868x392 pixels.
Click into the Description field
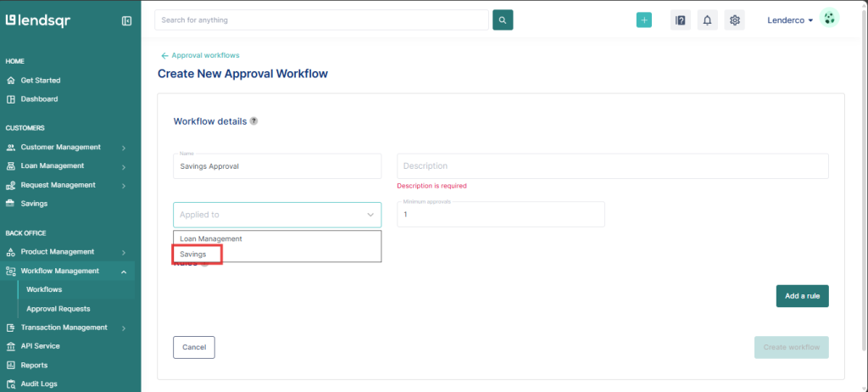612,166
